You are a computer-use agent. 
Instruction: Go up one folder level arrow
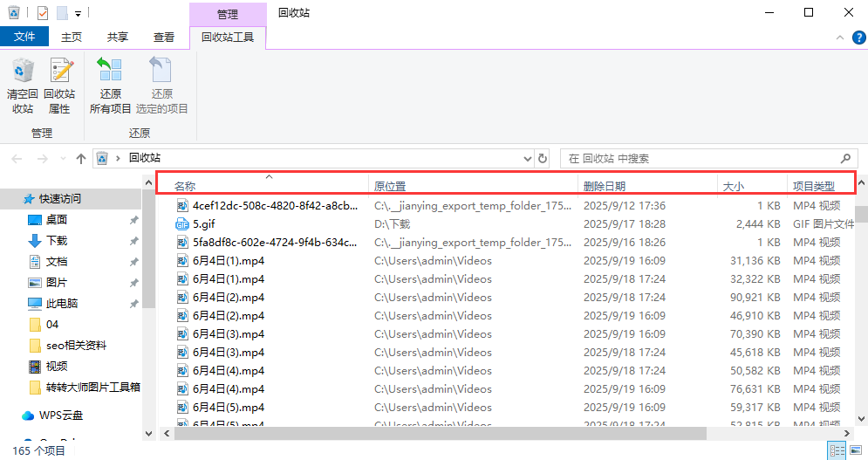pyautogui.click(x=81, y=159)
